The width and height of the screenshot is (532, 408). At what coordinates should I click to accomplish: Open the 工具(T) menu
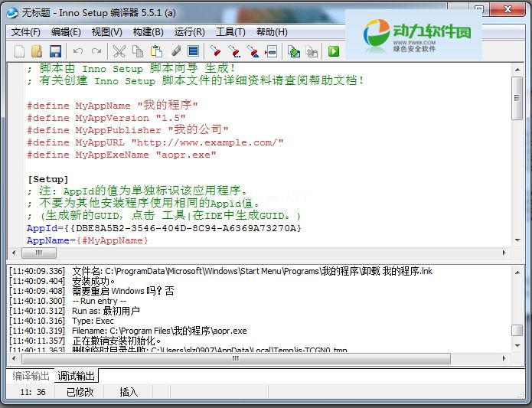pyautogui.click(x=230, y=32)
